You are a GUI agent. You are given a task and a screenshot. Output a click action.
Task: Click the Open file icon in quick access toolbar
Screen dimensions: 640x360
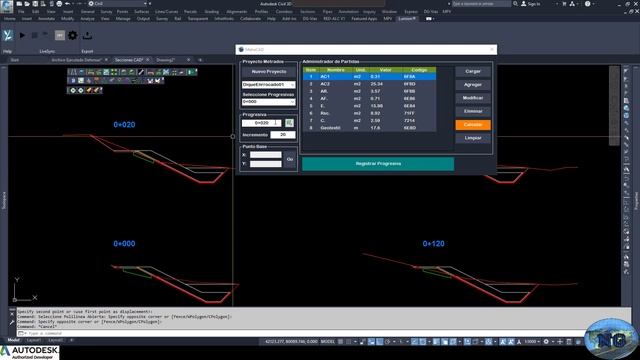tap(27, 4)
